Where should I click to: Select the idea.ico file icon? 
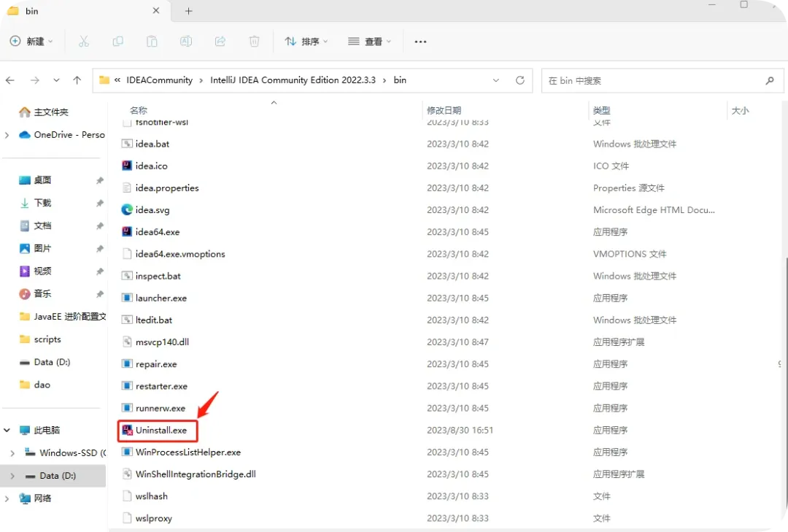pyautogui.click(x=127, y=166)
